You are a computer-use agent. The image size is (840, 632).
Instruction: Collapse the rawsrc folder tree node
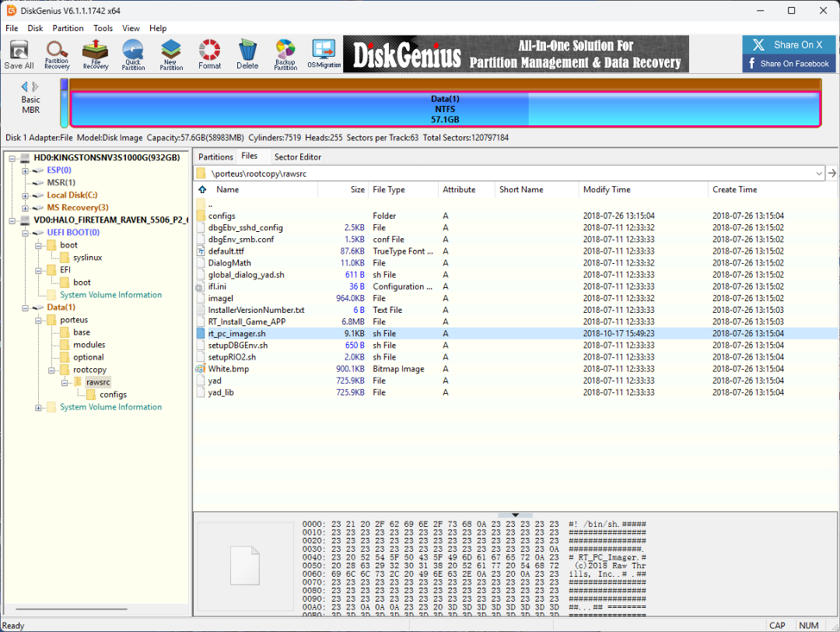click(64, 382)
